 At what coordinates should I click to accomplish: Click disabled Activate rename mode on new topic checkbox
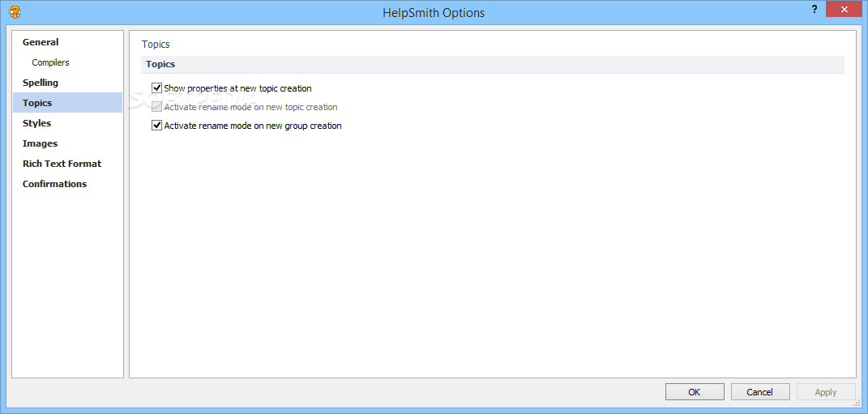[156, 107]
